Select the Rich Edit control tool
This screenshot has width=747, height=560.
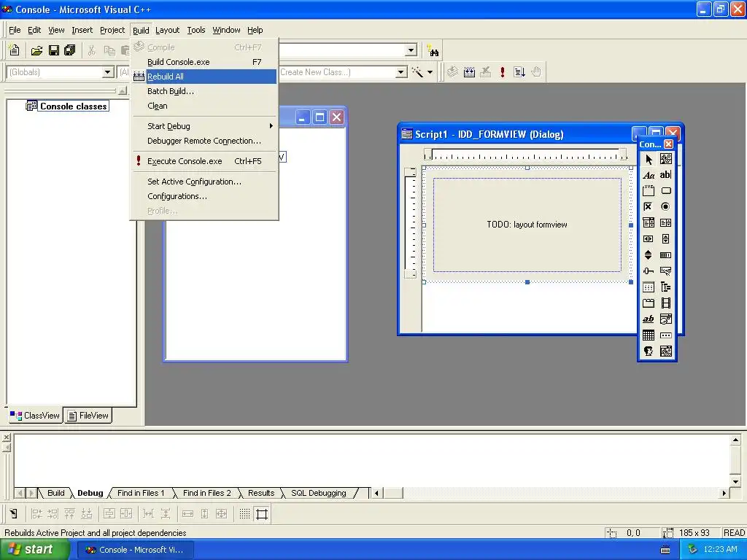tap(649, 319)
